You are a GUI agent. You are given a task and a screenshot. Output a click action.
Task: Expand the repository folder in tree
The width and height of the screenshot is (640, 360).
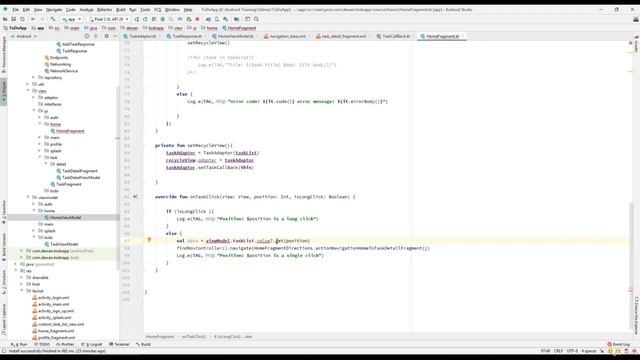click(x=34, y=78)
